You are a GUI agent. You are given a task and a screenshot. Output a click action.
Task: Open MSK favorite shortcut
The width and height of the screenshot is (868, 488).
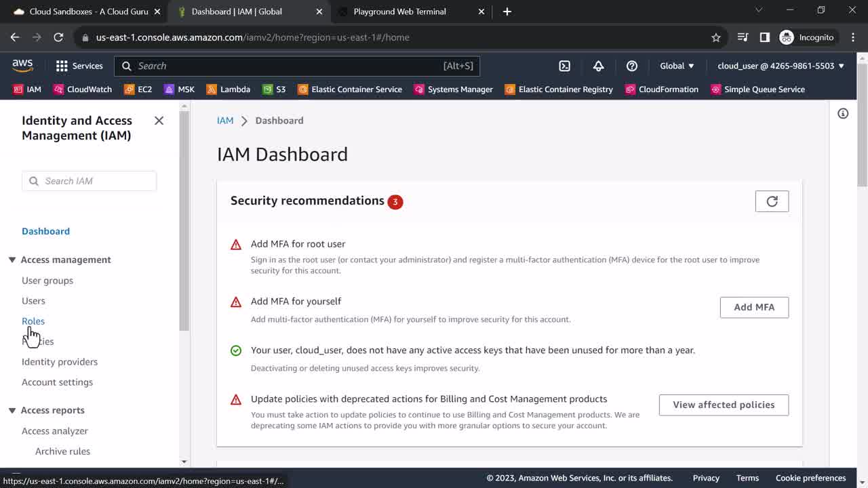click(179, 89)
